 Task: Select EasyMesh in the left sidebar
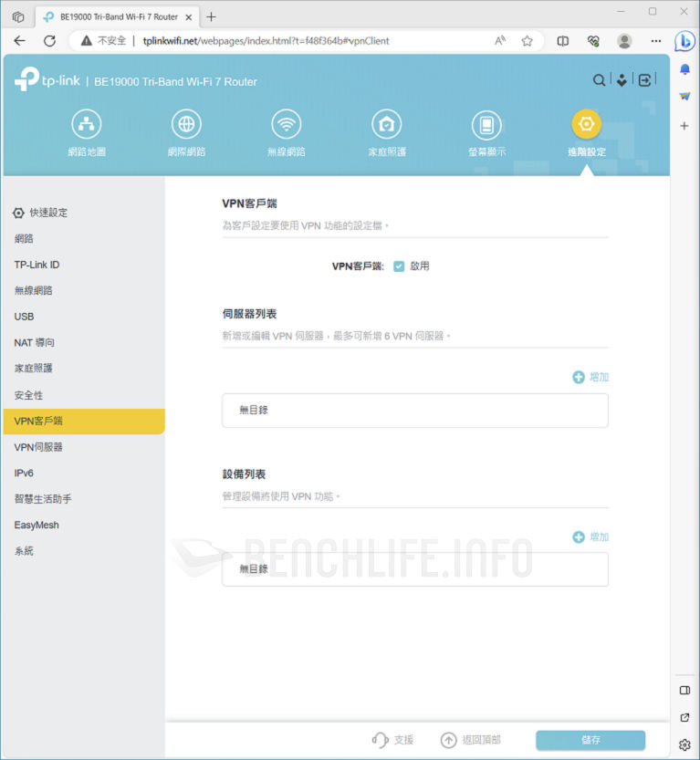pos(37,525)
